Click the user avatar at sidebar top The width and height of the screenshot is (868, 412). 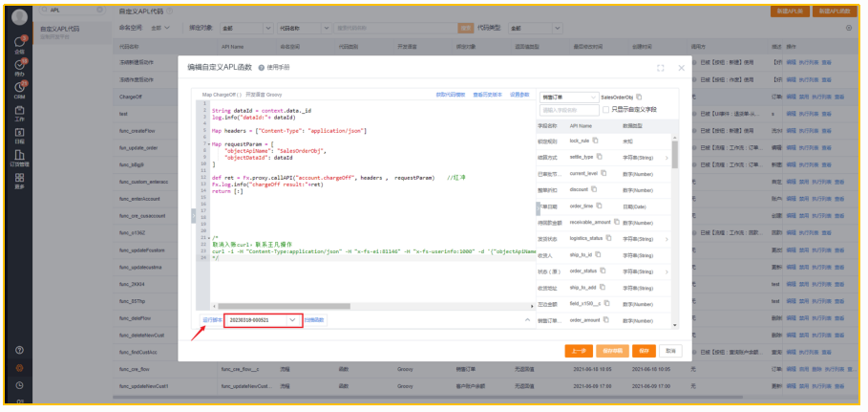(x=19, y=16)
